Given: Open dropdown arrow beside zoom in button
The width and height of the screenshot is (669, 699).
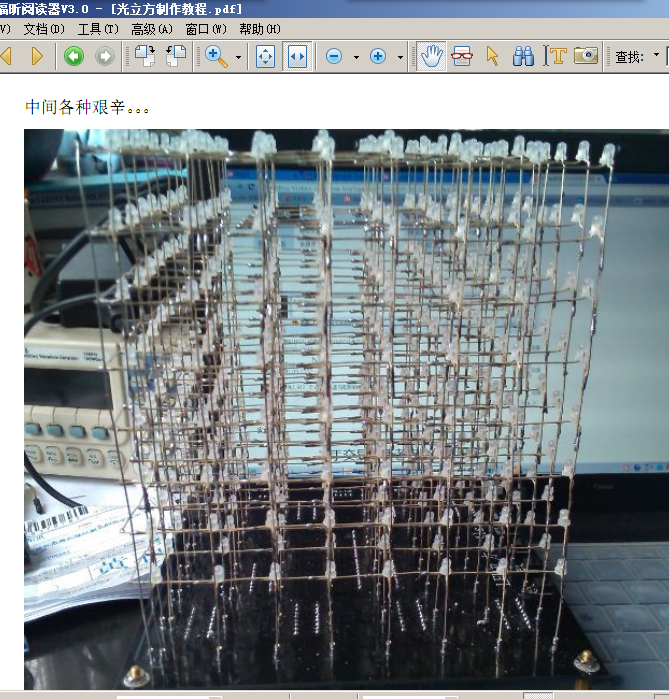Looking at the screenshot, I should (400, 58).
